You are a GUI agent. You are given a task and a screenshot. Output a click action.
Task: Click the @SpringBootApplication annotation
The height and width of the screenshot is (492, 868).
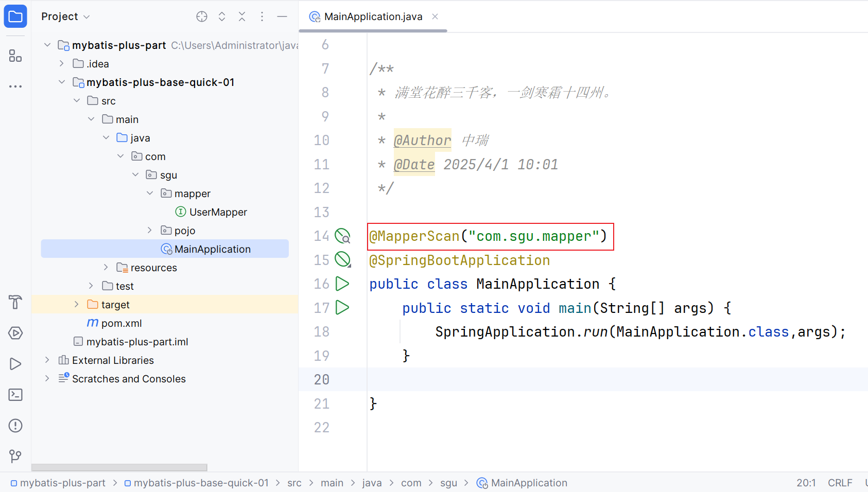coord(459,260)
